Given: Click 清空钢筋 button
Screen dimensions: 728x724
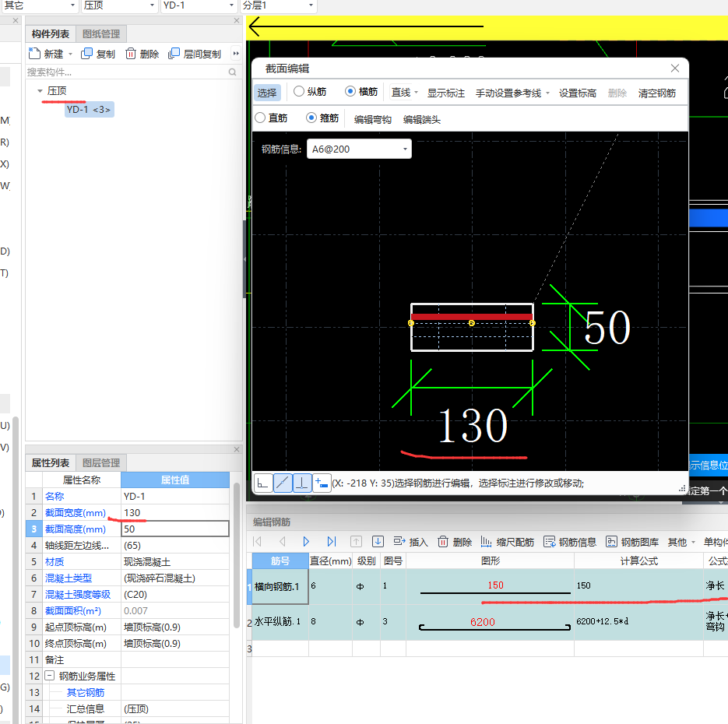Looking at the screenshot, I should (656, 93).
